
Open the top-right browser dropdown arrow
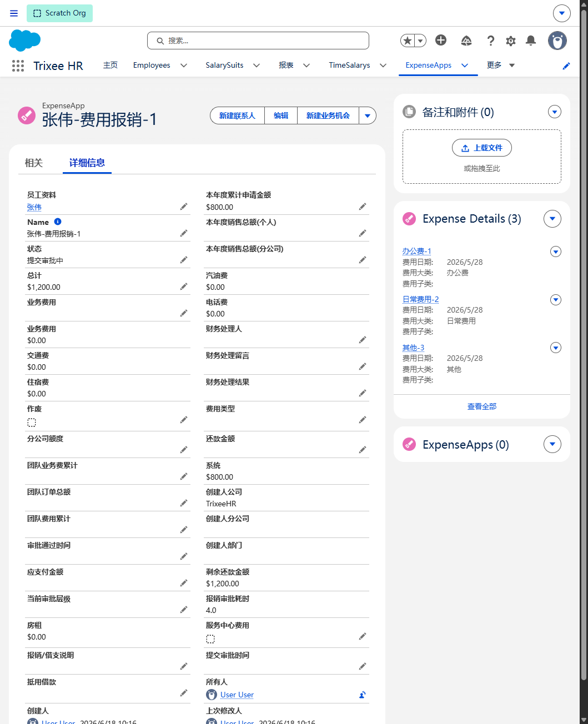pyautogui.click(x=562, y=13)
